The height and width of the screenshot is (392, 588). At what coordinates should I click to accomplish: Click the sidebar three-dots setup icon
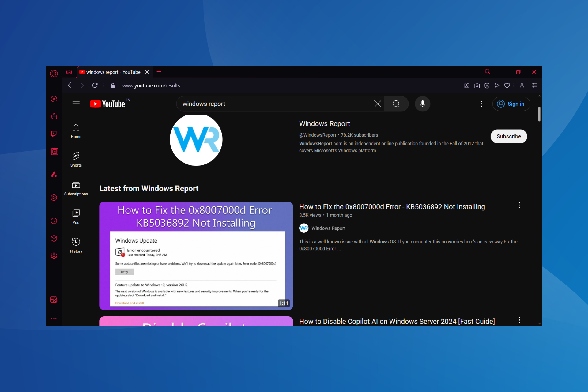pos(54,318)
